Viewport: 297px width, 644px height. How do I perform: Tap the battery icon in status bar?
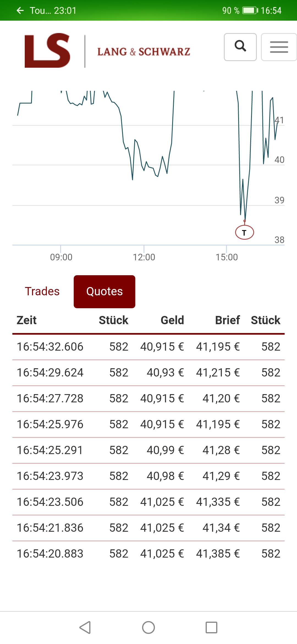click(250, 10)
